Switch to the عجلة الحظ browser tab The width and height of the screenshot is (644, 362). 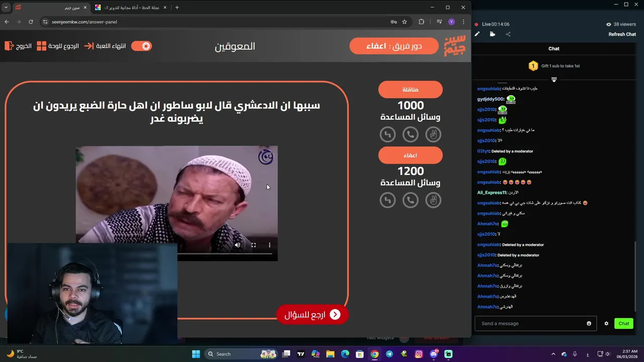(x=130, y=8)
